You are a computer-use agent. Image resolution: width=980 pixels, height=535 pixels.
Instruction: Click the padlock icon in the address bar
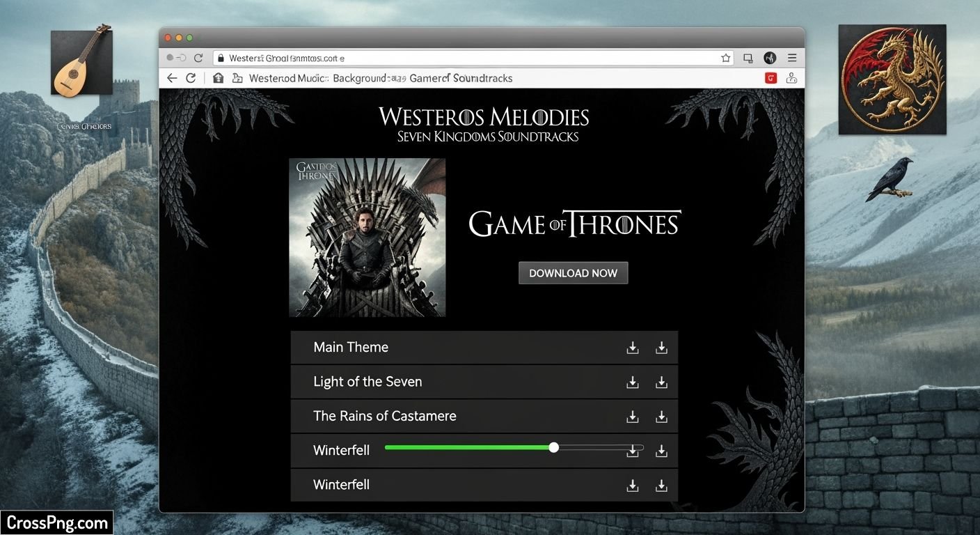(x=220, y=58)
